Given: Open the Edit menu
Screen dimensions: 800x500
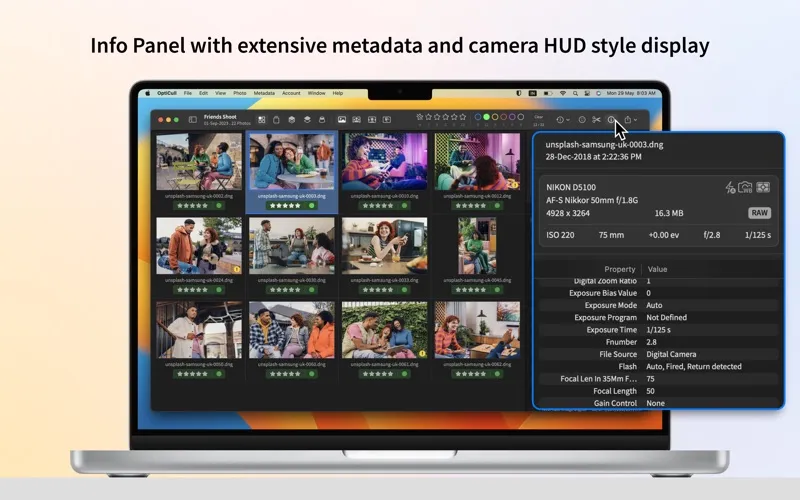Looking at the screenshot, I should click(x=204, y=93).
